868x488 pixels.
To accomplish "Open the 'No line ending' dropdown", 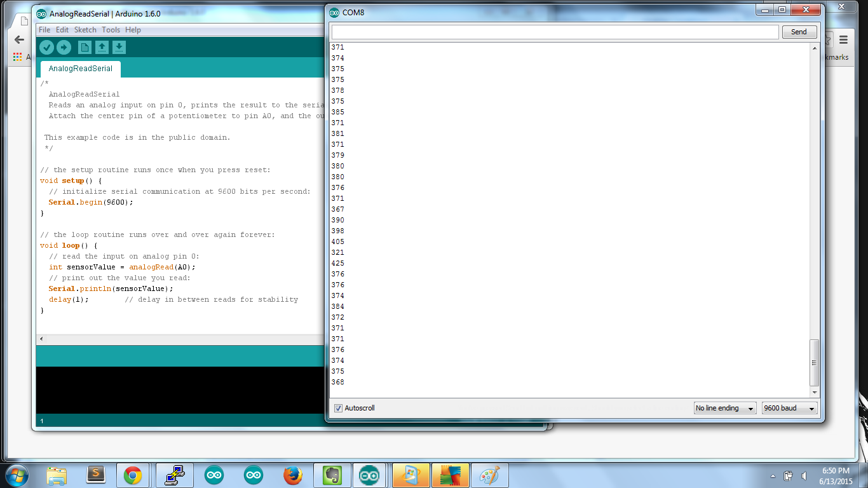I will [725, 408].
